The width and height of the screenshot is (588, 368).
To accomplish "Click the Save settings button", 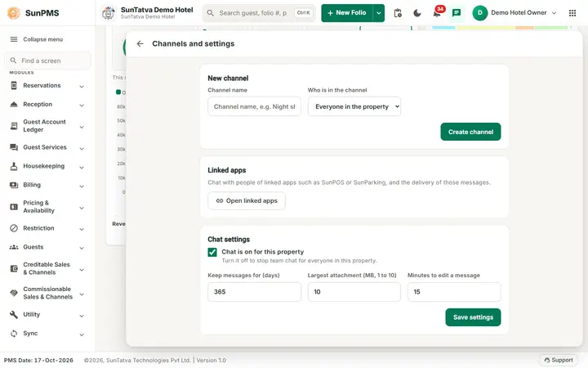I will point(473,317).
